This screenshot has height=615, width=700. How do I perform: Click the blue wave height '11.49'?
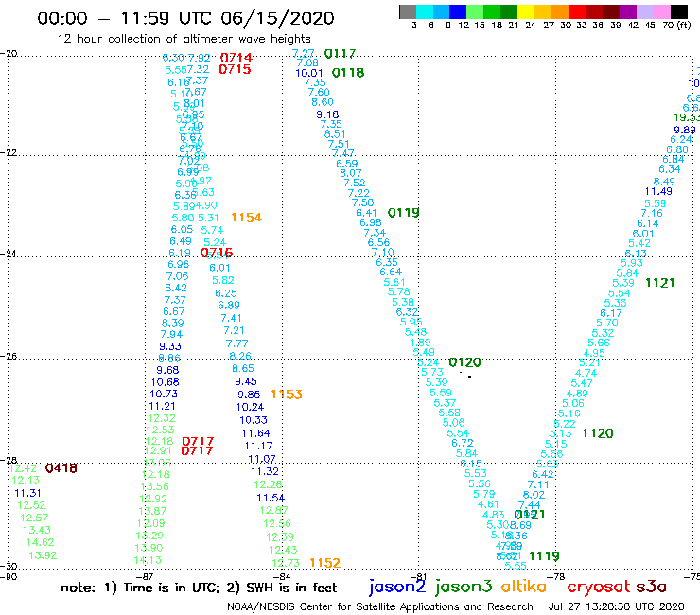[x=658, y=192]
